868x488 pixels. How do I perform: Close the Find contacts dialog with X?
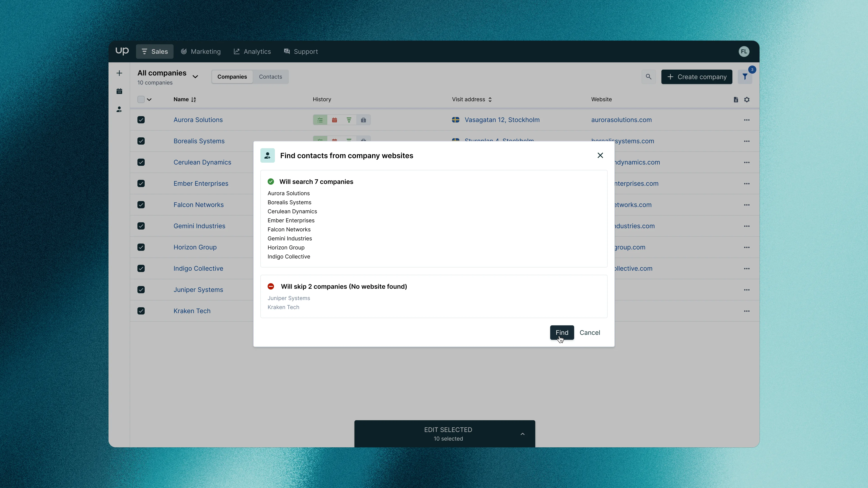coord(600,155)
